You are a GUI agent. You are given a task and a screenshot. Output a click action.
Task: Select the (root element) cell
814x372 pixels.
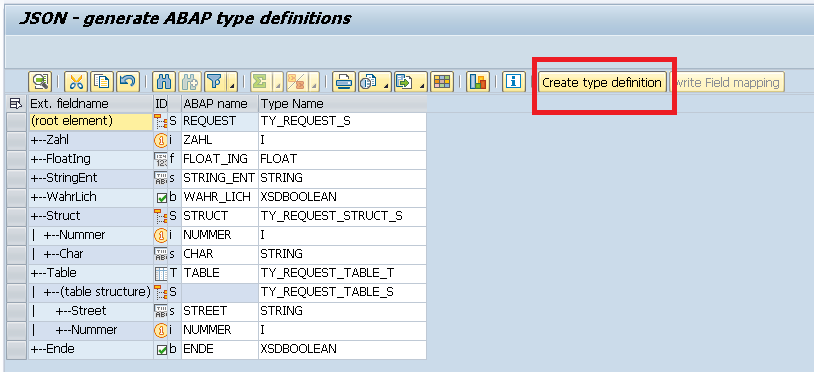[90, 121]
